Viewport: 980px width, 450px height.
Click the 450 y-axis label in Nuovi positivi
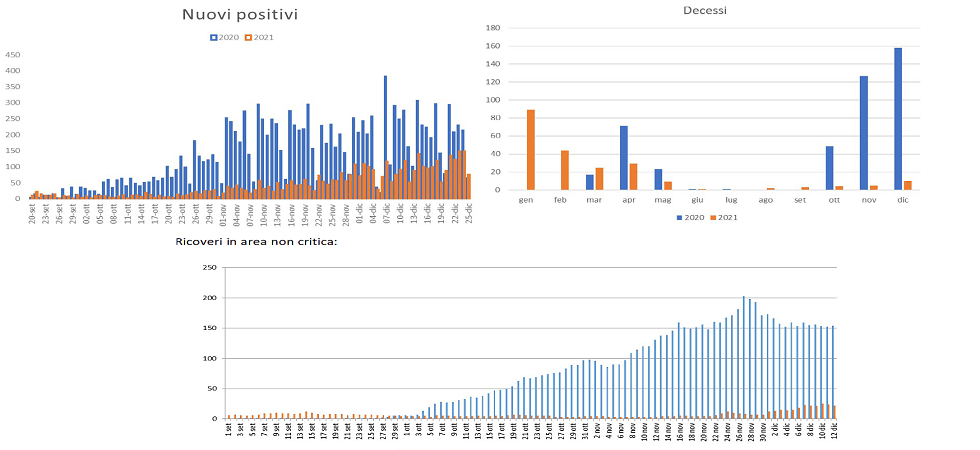click(13, 55)
